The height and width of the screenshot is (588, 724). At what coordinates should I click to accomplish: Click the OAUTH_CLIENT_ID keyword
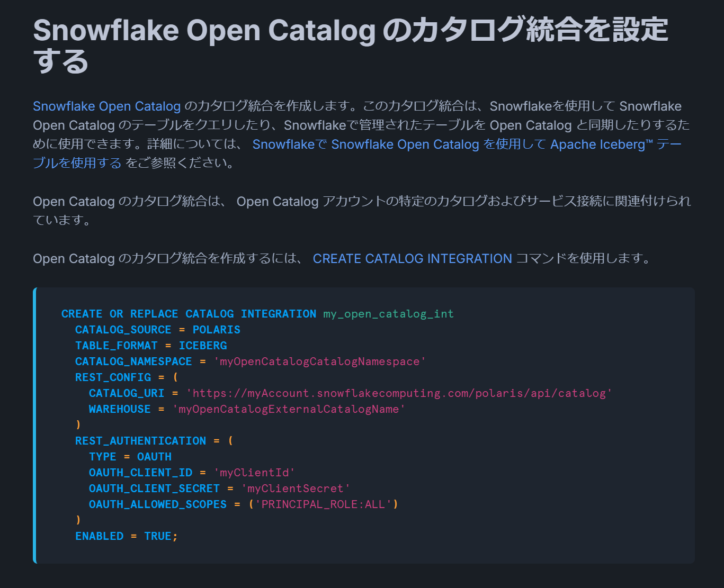point(140,473)
